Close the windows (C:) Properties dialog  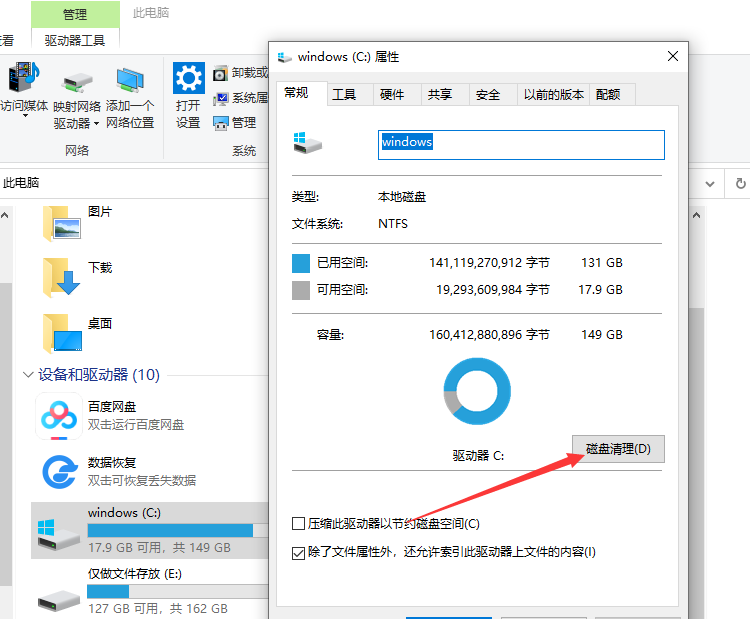click(673, 56)
